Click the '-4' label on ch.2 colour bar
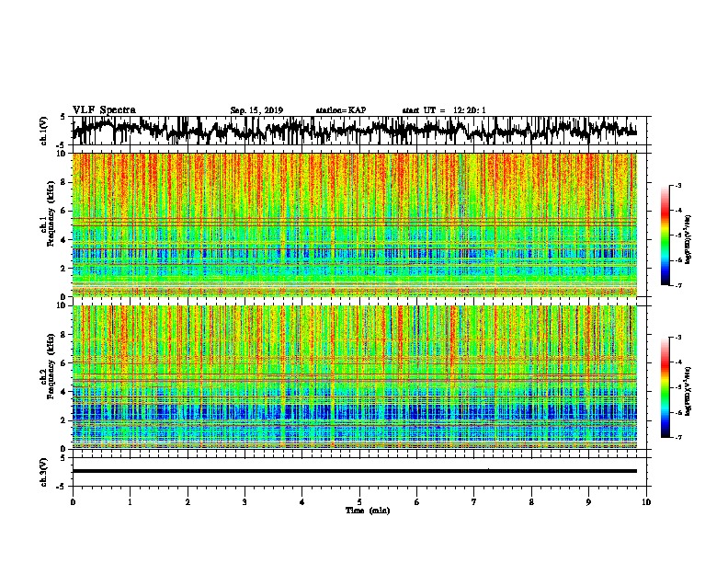This screenshot has width=728, height=563. [x=677, y=362]
